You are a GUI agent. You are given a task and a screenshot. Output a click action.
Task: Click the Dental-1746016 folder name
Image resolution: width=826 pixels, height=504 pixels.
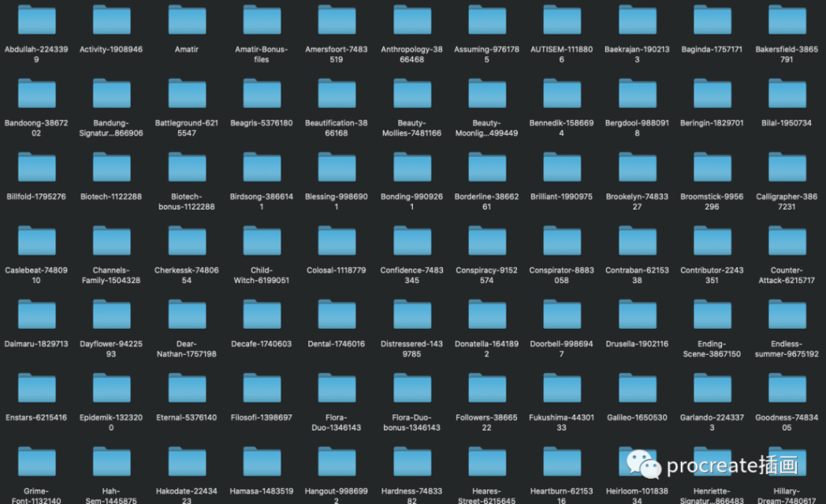[x=336, y=344]
